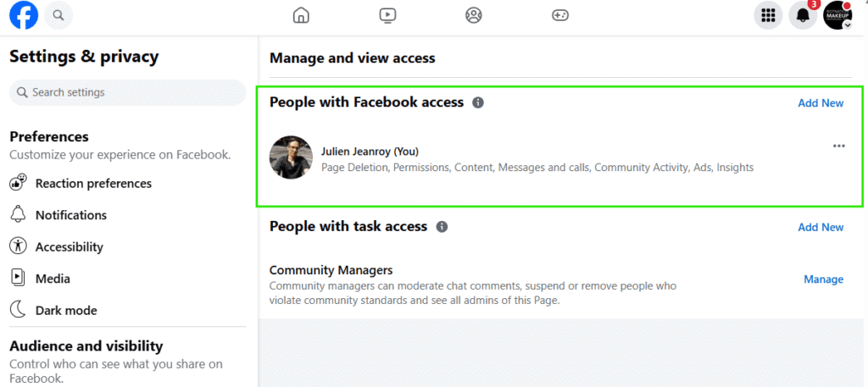
Task: Open the Gaming controller icon
Action: click(560, 15)
